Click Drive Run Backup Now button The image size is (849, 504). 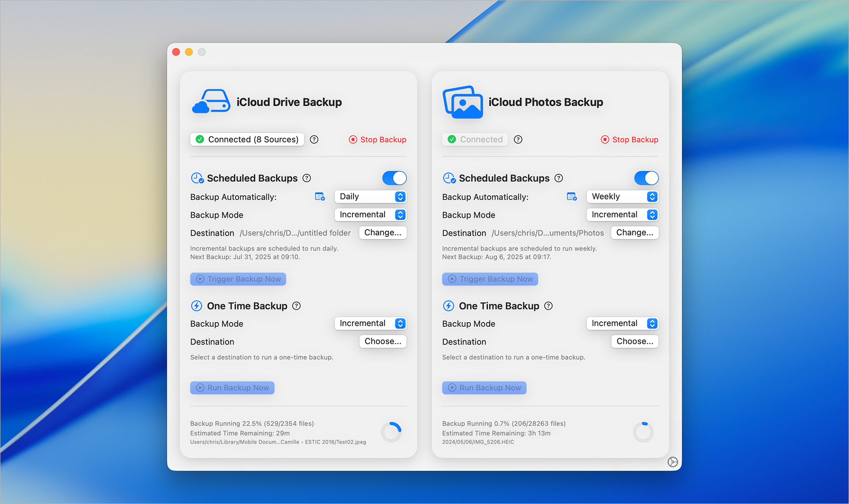coord(232,388)
